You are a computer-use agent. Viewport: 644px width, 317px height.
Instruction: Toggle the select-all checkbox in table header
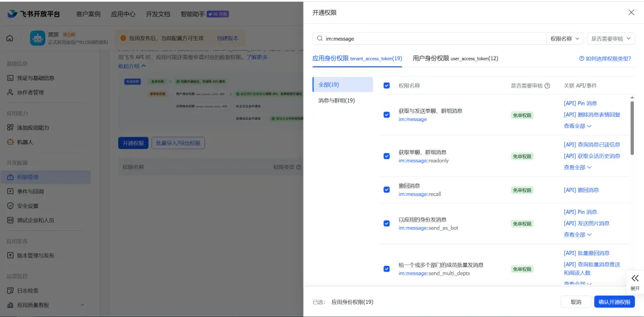386,85
